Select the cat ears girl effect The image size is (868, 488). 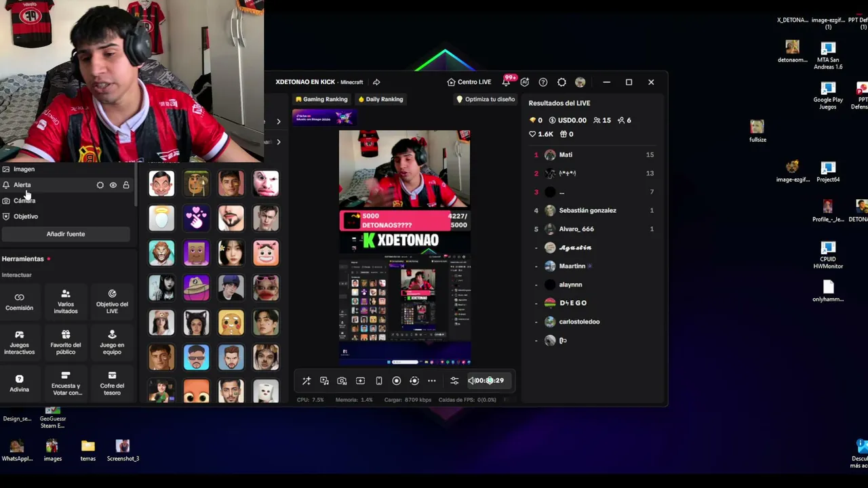(196, 323)
